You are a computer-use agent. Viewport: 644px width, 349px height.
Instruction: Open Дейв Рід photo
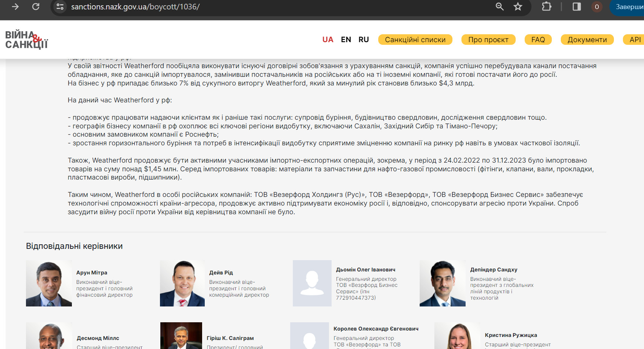(182, 283)
